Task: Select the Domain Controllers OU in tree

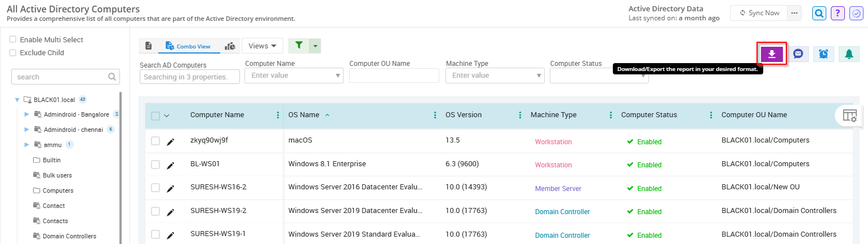Action: tap(69, 236)
